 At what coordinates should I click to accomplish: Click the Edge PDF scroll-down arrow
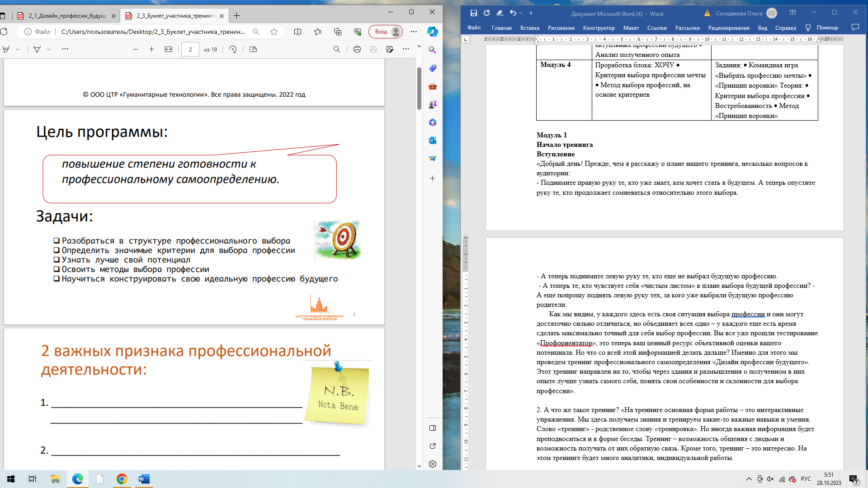[419, 466]
